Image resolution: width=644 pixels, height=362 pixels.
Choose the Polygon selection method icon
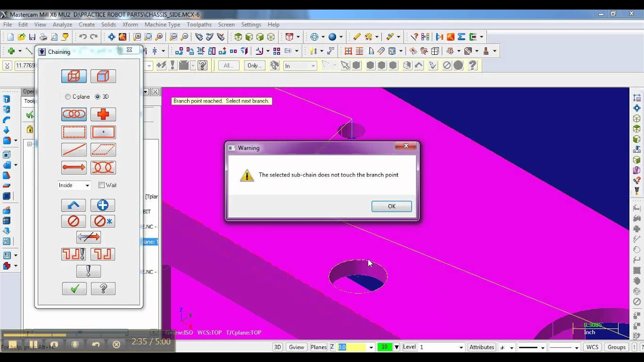coord(103,150)
